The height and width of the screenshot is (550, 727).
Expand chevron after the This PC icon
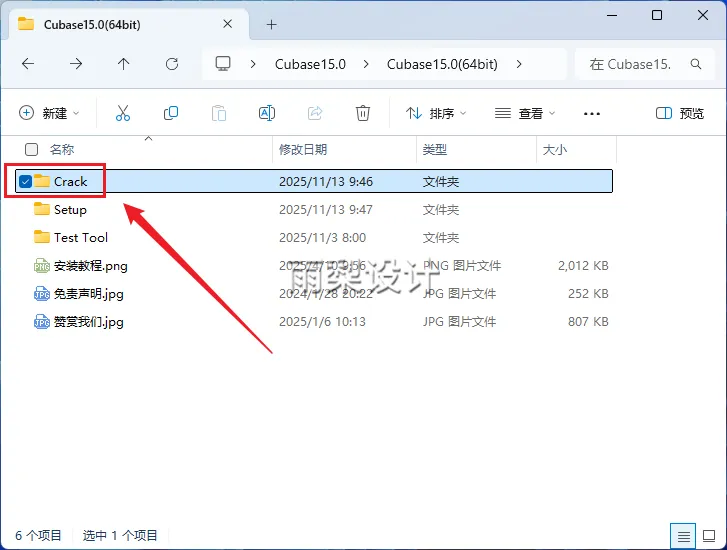[x=253, y=64]
